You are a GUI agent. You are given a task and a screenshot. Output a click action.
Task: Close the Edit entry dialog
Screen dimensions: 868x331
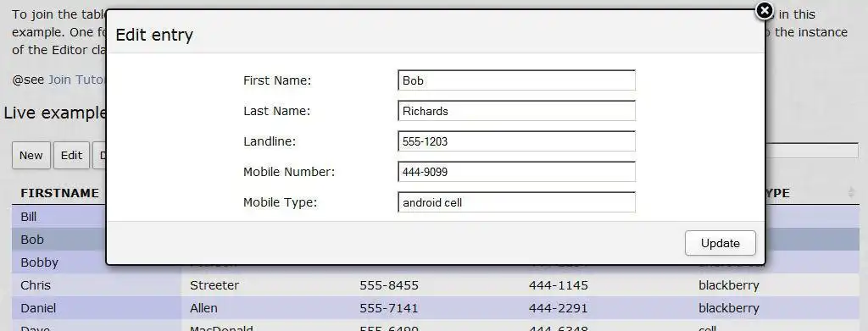[764, 10]
